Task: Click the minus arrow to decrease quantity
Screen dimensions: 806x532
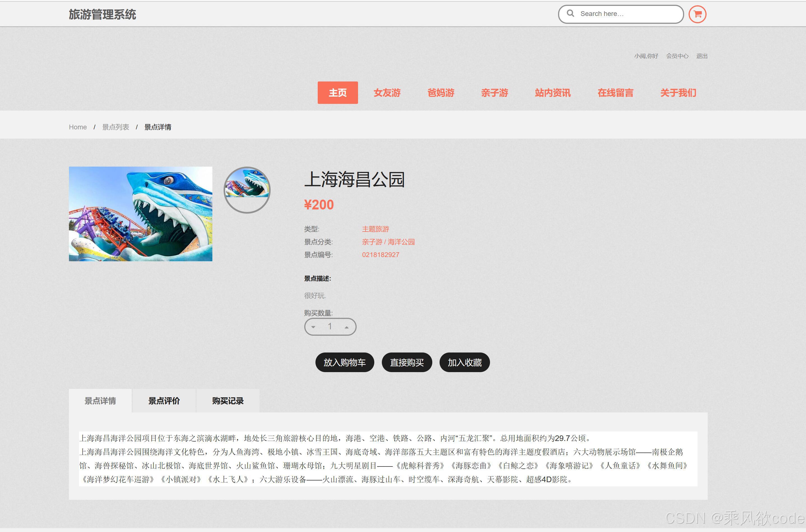Action: pyautogui.click(x=313, y=327)
